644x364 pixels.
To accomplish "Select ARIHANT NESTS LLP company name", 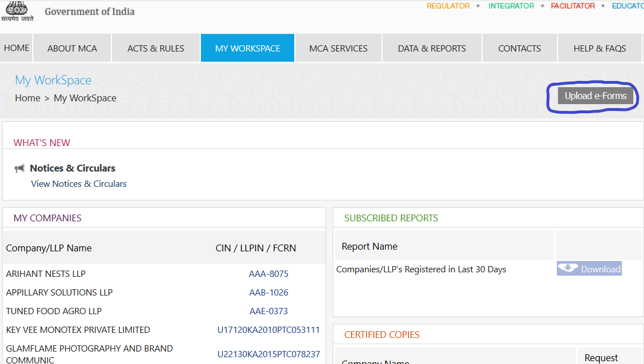I will (x=46, y=273).
